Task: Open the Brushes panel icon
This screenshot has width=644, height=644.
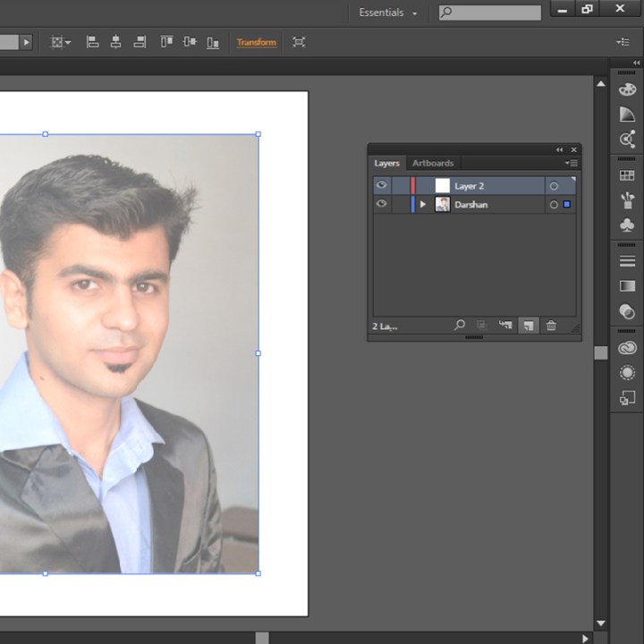Action: pos(627,200)
